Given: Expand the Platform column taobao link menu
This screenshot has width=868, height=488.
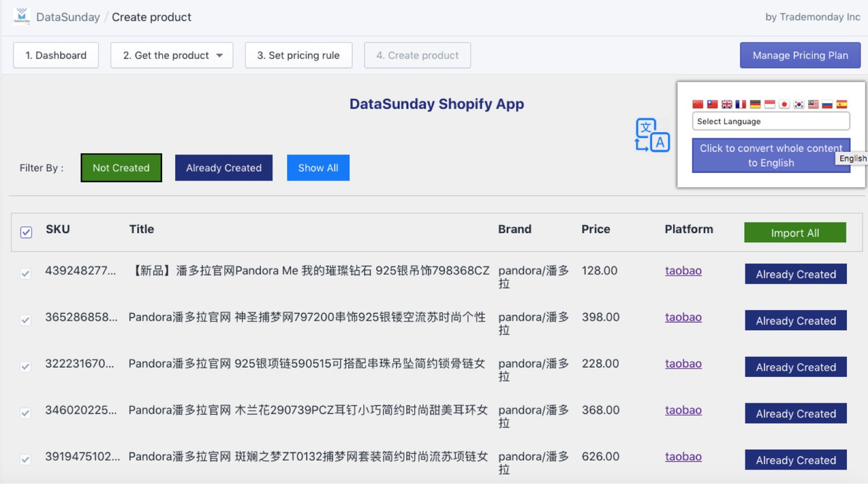Looking at the screenshot, I should pos(683,270).
